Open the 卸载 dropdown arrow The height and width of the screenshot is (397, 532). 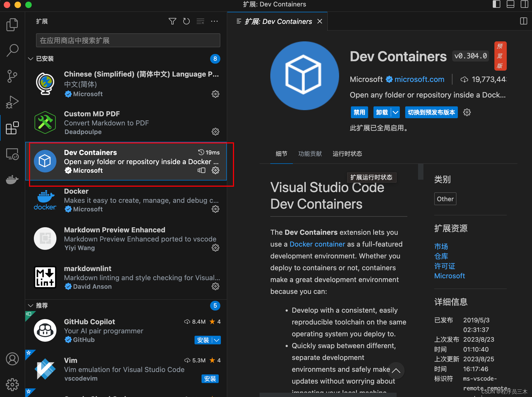tap(396, 112)
